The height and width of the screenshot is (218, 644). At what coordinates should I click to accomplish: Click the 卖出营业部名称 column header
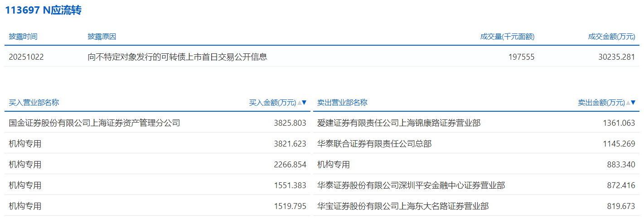click(x=342, y=103)
